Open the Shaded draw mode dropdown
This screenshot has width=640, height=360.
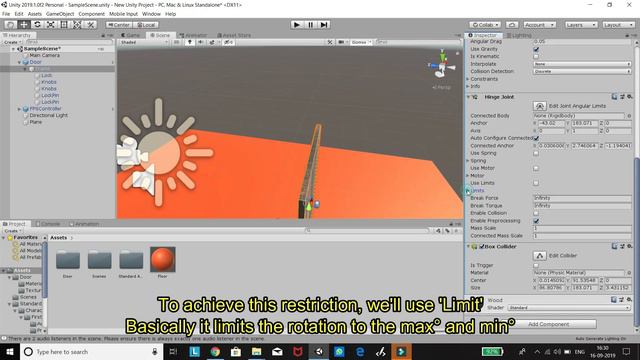click(144, 42)
